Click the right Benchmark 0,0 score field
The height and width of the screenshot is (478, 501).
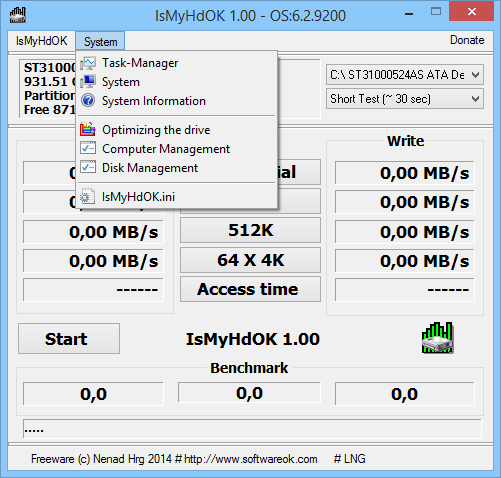click(404, 394)
